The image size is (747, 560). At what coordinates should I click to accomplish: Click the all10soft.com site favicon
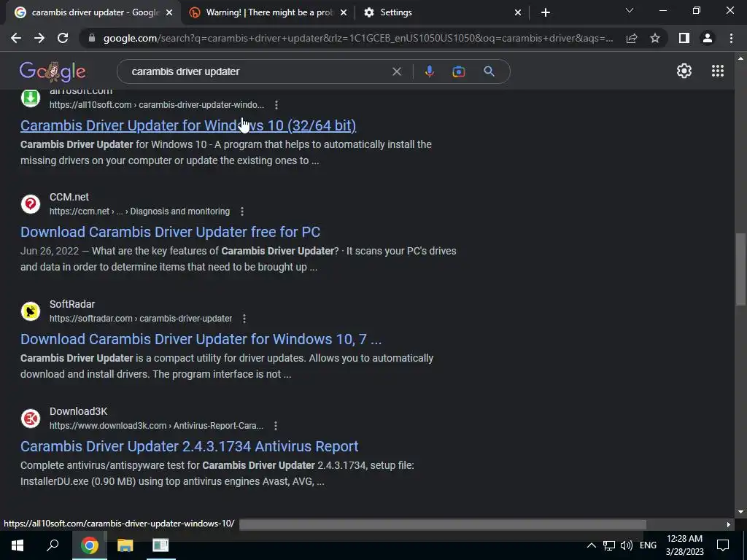tap(31, 98)
